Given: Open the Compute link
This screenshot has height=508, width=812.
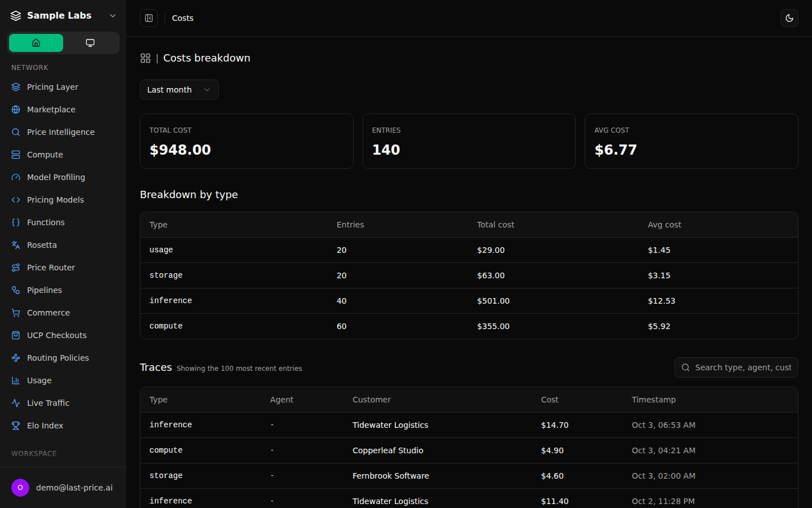Looking at the screenshot, I should (x=63, y=155).
